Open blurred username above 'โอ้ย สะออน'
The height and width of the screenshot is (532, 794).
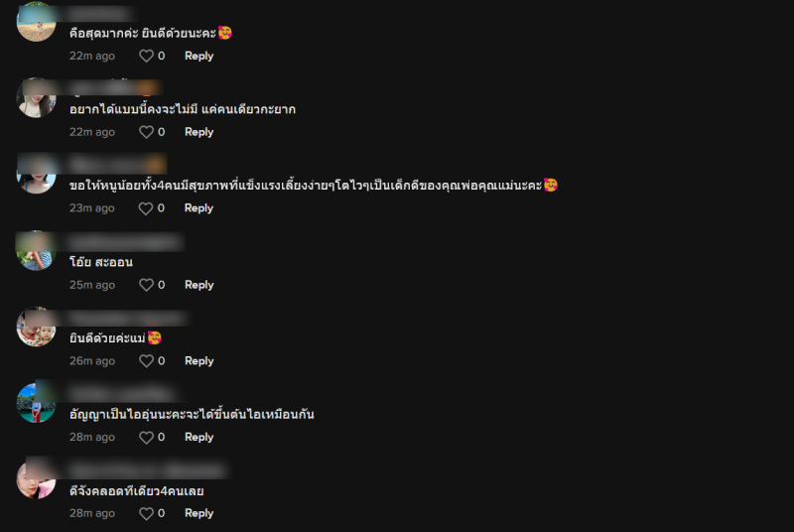(x=126, y=242)
